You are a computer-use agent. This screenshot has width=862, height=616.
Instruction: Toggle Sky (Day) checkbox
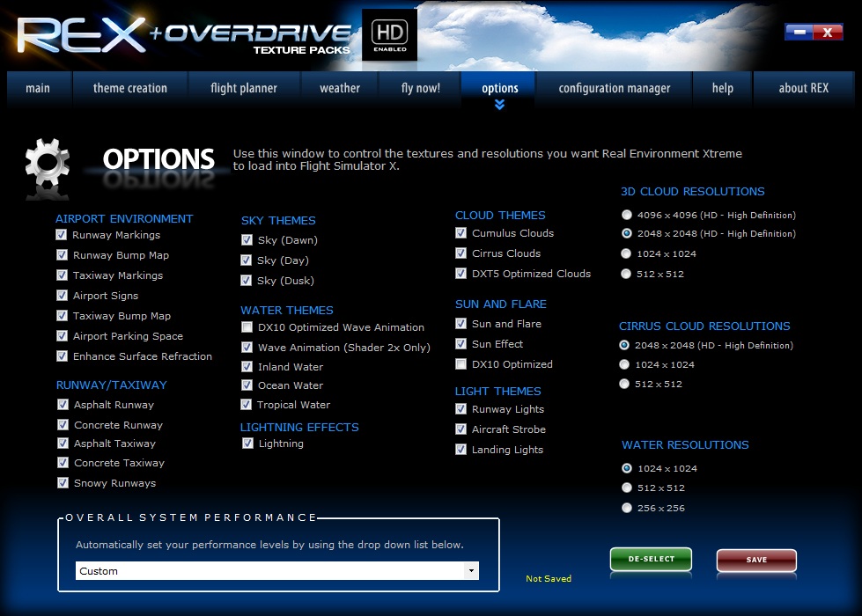pos(246,260)
